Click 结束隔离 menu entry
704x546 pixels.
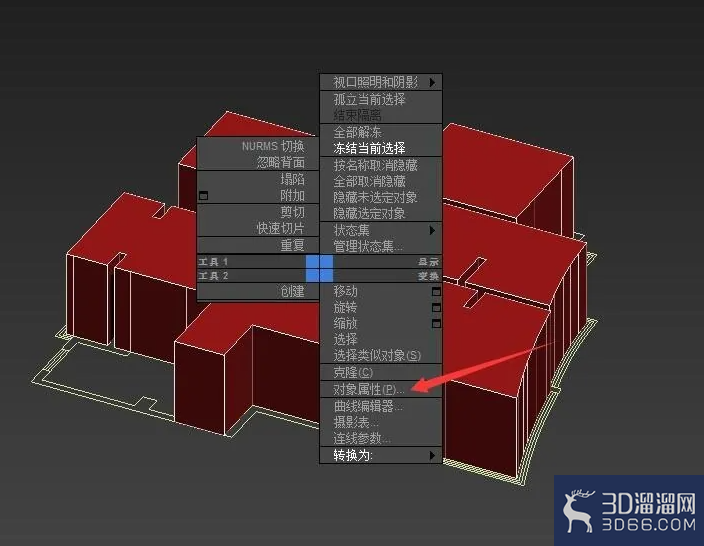pyautogui.click(x=381, y=115)
